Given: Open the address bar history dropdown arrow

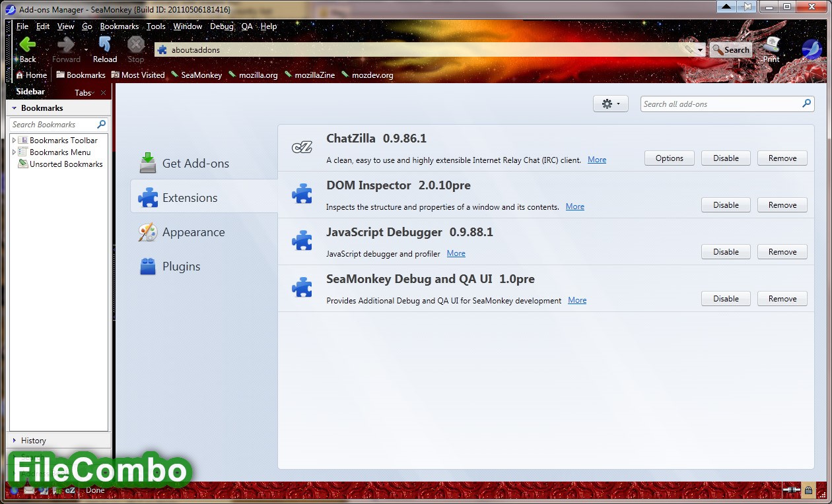Looking at the screenshot, I should [x=701, y=50].
